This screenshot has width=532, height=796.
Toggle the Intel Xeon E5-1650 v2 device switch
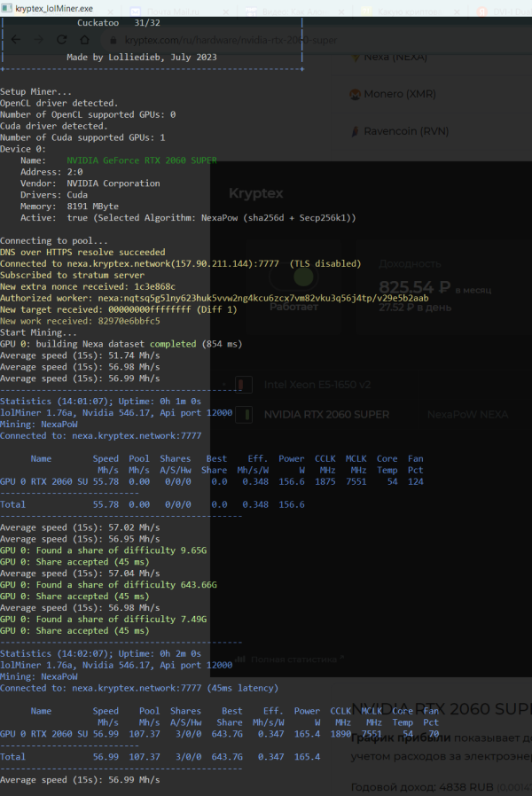pos(244,385)
